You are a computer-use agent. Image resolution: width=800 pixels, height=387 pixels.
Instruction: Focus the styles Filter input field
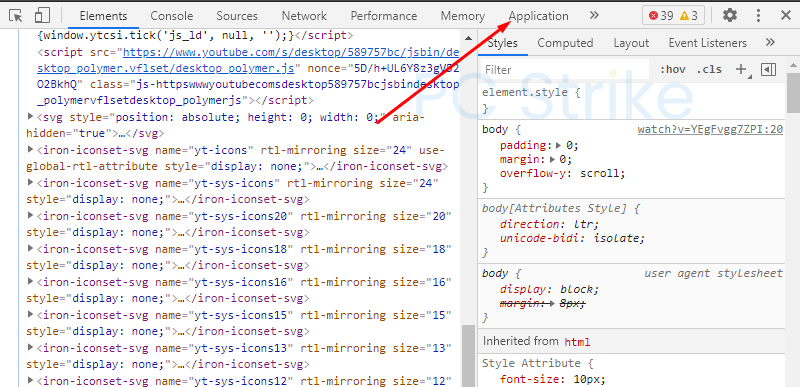[x=565, y=70]
